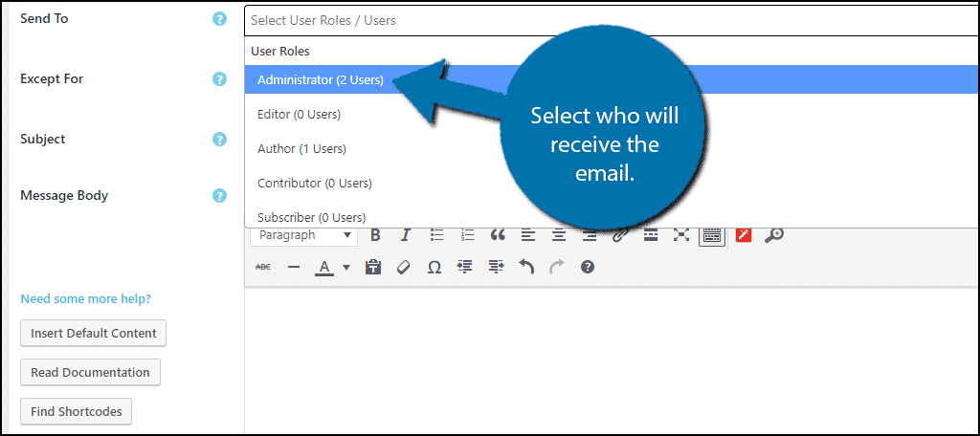Image resolution: width=980 pixels, height=436 pixels.
Task: Open keyboard shortcuts help icon
Action: tap(587, 267)
